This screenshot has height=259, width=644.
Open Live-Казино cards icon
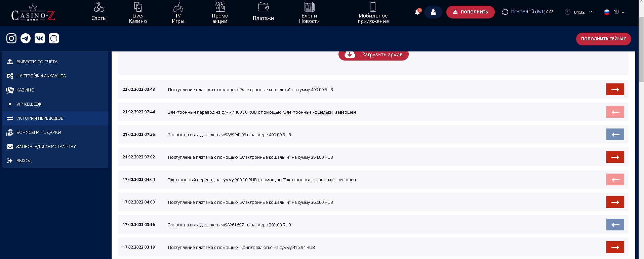138,7
